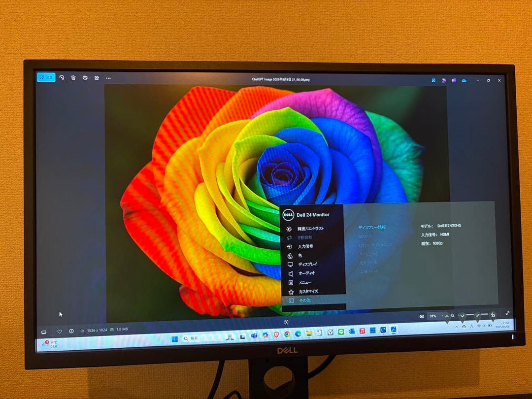Mark the image as favorite with heart
Viewport: 532px width, 399px height.
[x=60, y=332]
